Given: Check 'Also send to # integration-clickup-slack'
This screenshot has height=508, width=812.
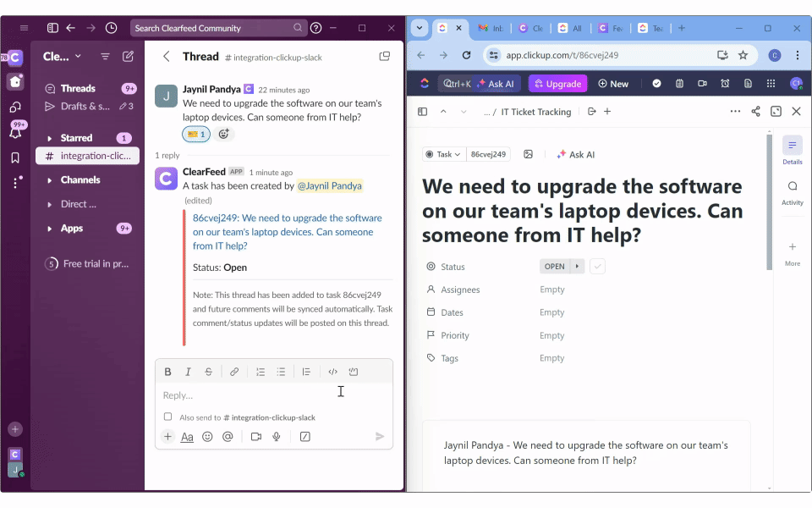Looking at the screenshot, I should pos(167,417).
